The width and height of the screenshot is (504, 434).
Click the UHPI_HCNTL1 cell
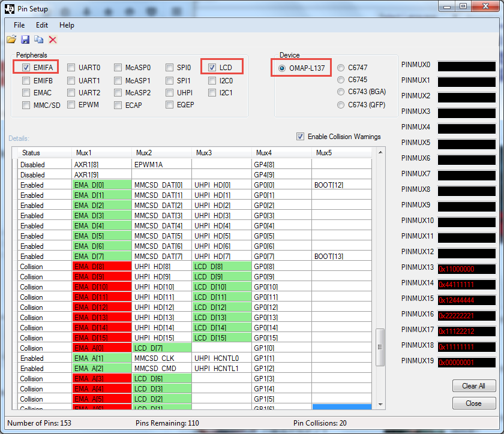coord(222,369)
